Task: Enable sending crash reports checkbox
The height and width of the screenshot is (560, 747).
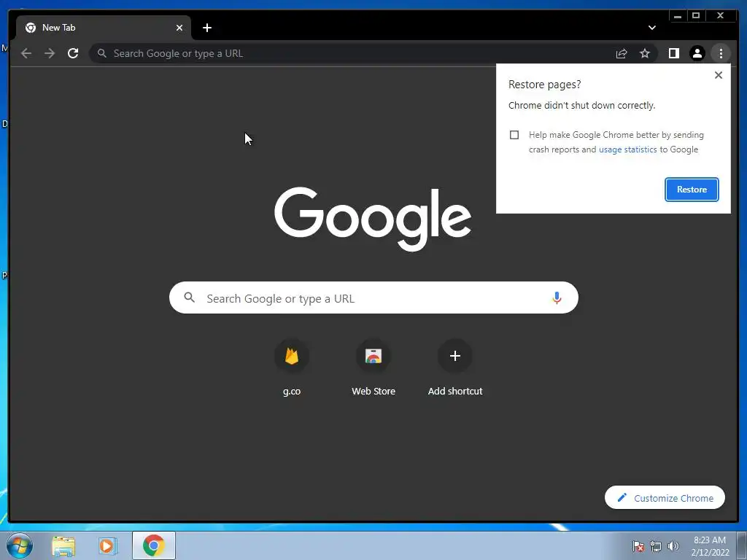Action: pos(514,135)
